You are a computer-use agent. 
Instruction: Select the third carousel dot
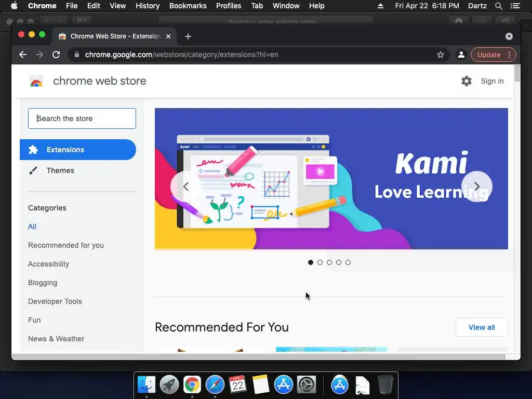(329, 262)
